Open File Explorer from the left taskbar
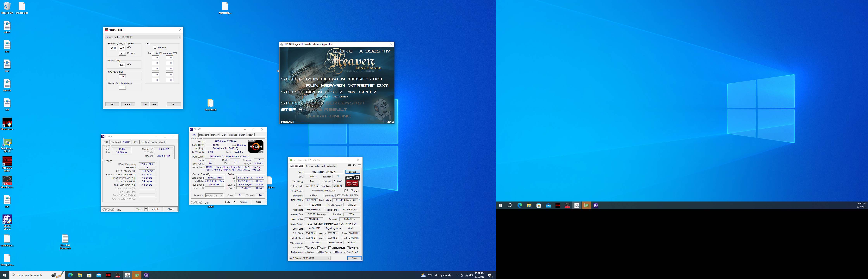The height and width of the screenshot is (279, 868). 80,275
